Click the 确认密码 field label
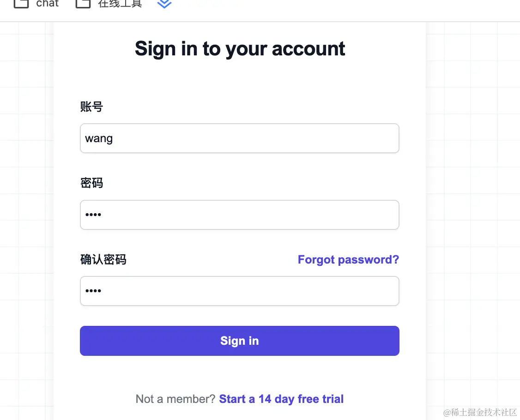 click(103, 259)
